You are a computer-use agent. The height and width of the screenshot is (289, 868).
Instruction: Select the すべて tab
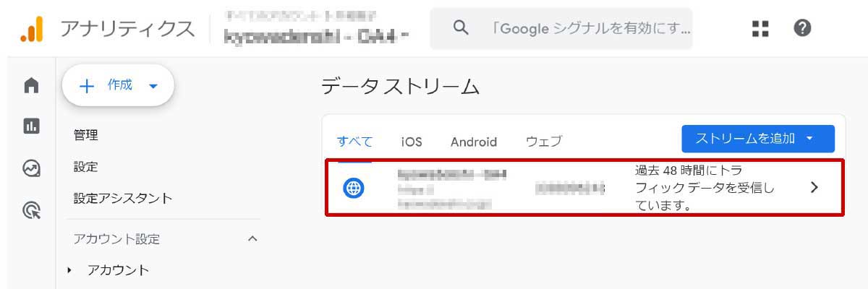[x=354, y=141]
